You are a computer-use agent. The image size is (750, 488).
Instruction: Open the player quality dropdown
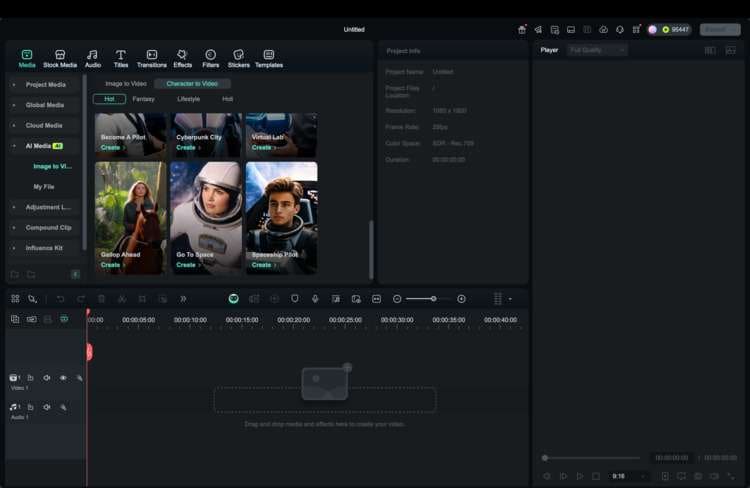[x=597, y=49]
